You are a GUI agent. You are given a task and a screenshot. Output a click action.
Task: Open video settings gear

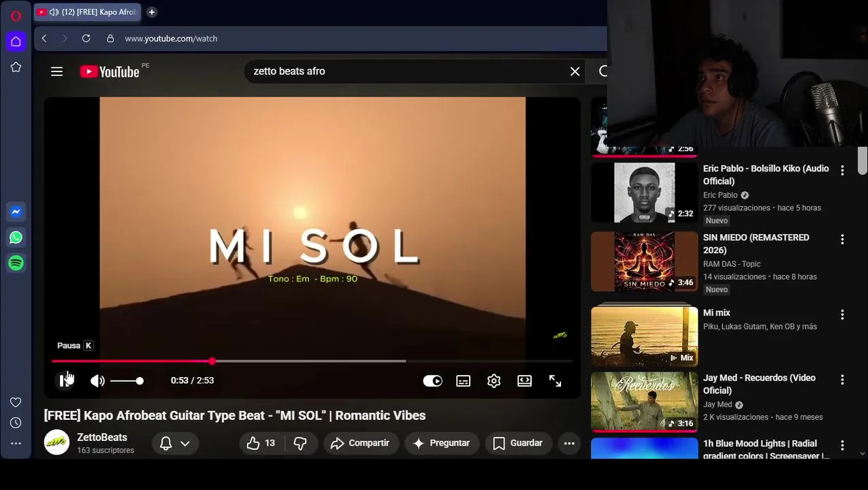click(494, 381)
